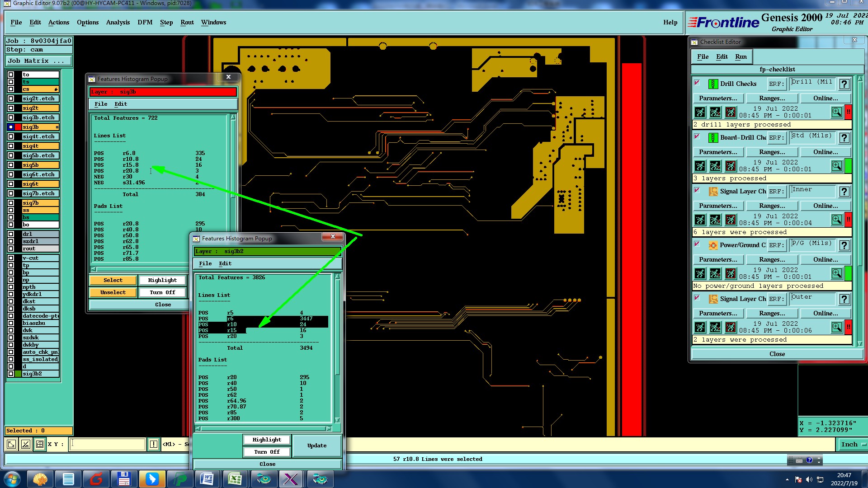868x488 pixels.
Task: Click the first run icon under Power/Ground Checks
Action: tap(700, 273)
